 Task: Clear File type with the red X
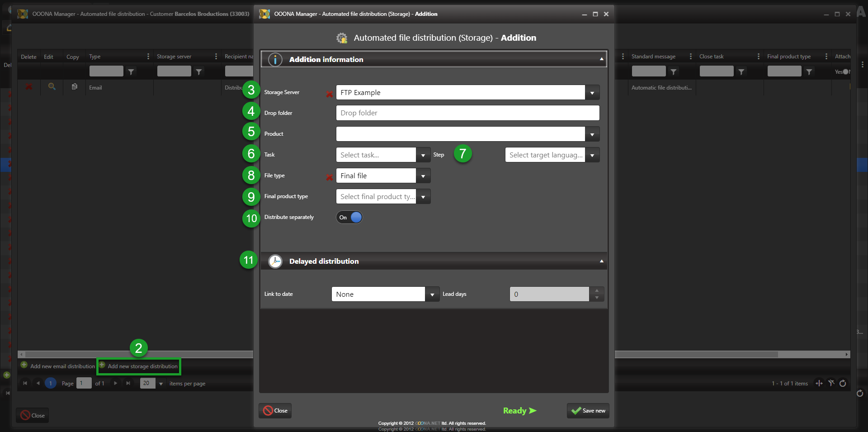click(x=330, y=177)
